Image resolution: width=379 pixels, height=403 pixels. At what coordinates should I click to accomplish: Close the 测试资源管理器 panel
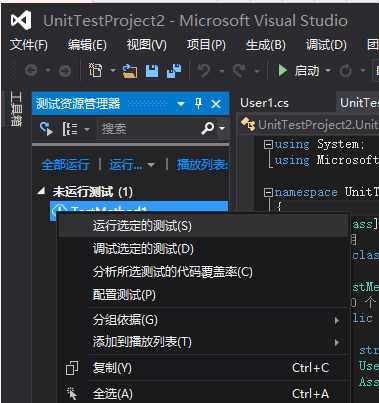216,104
